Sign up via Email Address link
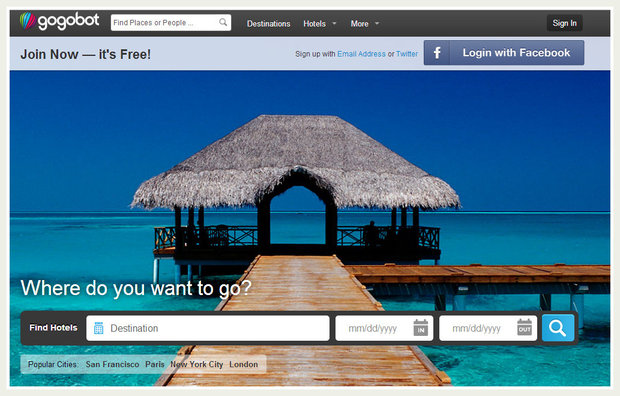The width and height of the screenshot is (620, 396). [x=361, y=54]
